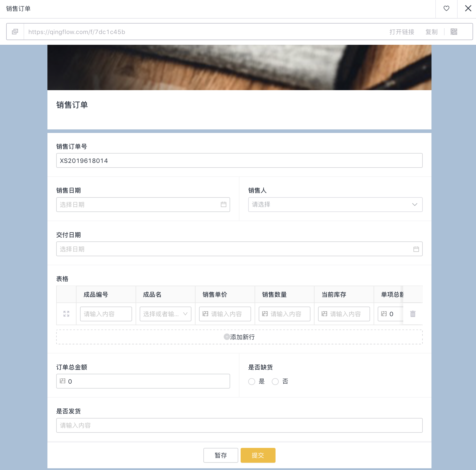Click the QR code icon
The width and height of the screenshot is (476, 470).
click(x=454, y=32)
